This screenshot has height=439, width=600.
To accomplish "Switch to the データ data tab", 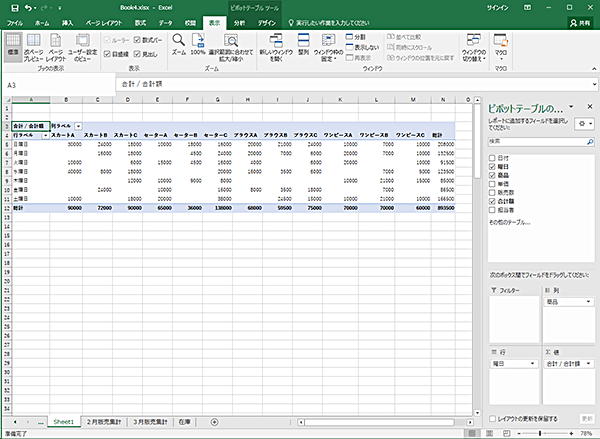I will (166, 23).
